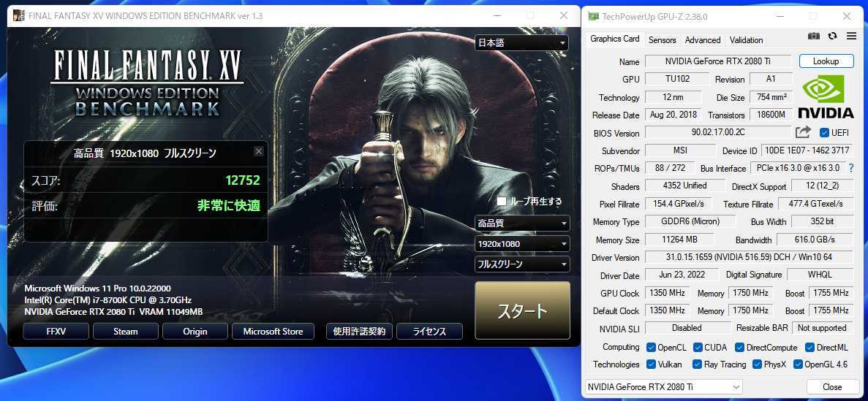Screen dimensions: 868x401
Task: Click the Digital Signature value WHQL
Action: (x=819, y=275)
